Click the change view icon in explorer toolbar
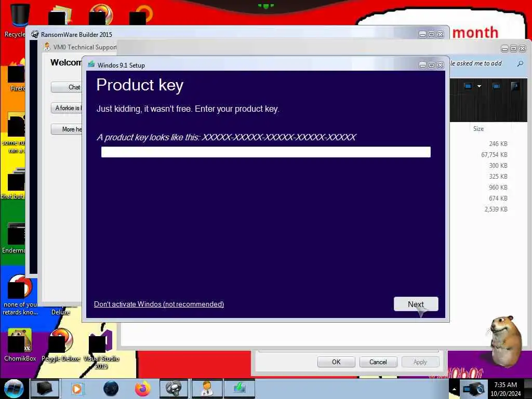 click(468, 86)
